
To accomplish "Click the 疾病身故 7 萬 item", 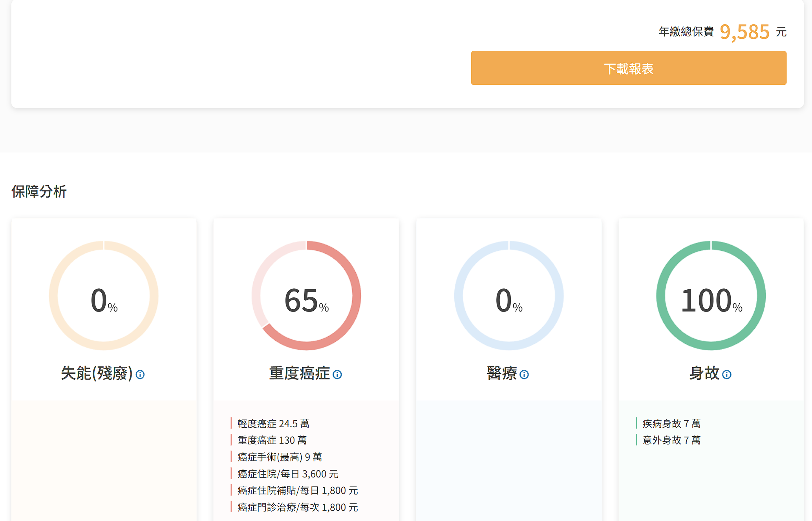I will coord(671,424).
